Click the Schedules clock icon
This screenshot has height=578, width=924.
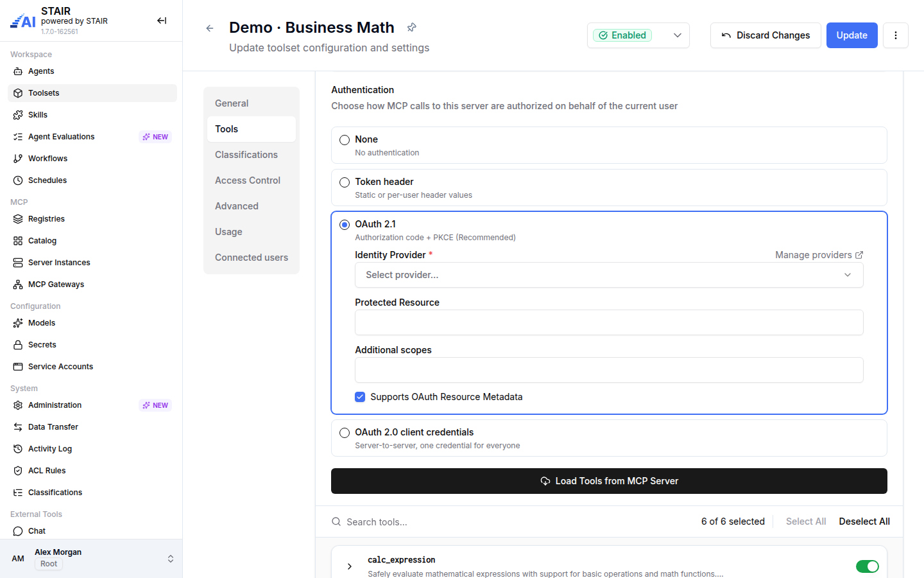point(18,180)
